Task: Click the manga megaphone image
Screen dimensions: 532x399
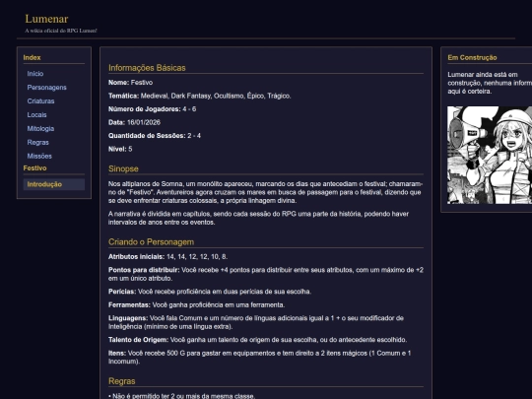Action: [x=490, y=155]
